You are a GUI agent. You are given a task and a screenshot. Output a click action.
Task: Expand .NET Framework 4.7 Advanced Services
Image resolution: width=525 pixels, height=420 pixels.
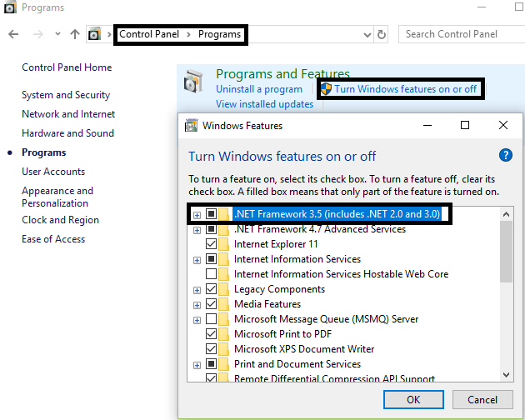(x=197, y=231)
